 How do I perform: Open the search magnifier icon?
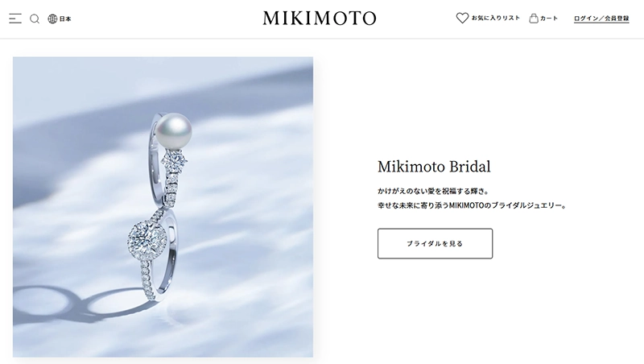(35, 19)
